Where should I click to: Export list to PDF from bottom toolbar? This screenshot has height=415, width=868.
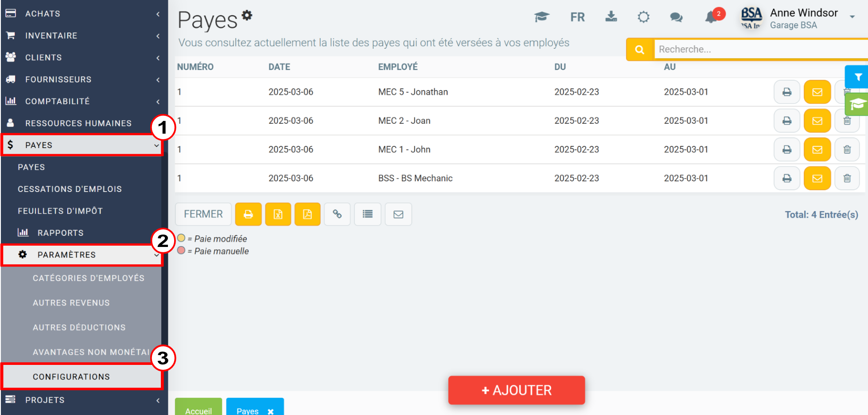pyautogui.click(x=307, y=215)
